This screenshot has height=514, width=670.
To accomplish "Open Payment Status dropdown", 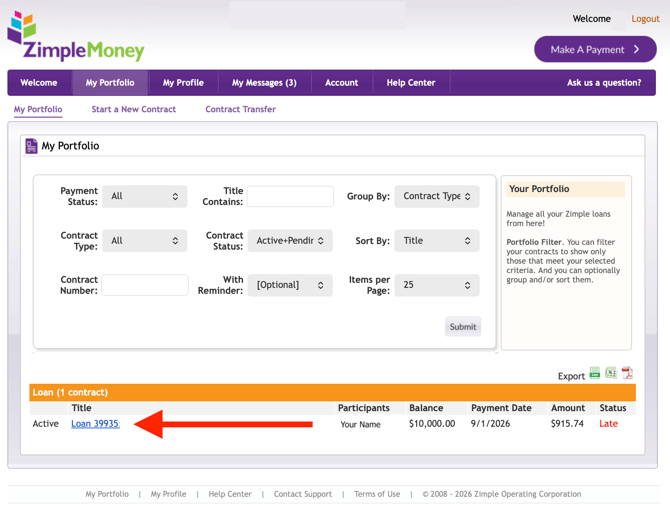I will click(x=145, y=196).
